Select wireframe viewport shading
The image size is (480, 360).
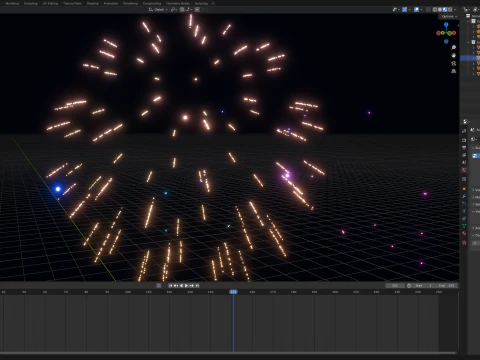point(435,9)
